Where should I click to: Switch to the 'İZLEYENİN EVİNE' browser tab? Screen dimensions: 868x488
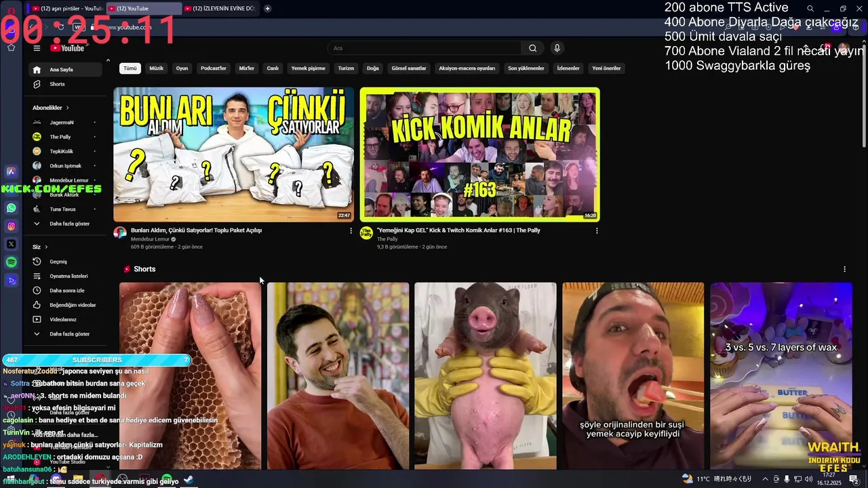(x=220, y=8)
